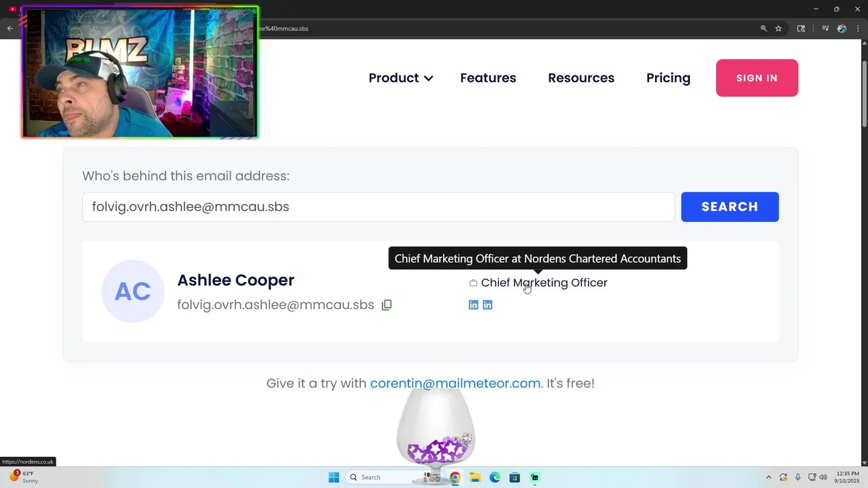Click the AC avatar circle
The image size is (868, 488).
[133, 291]
